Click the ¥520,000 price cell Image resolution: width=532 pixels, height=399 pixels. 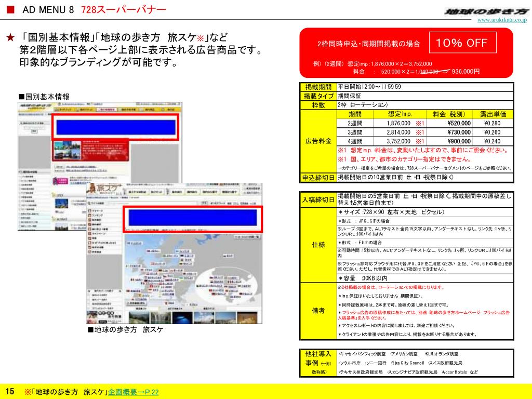pyautogui.click(x=449, y=123)
